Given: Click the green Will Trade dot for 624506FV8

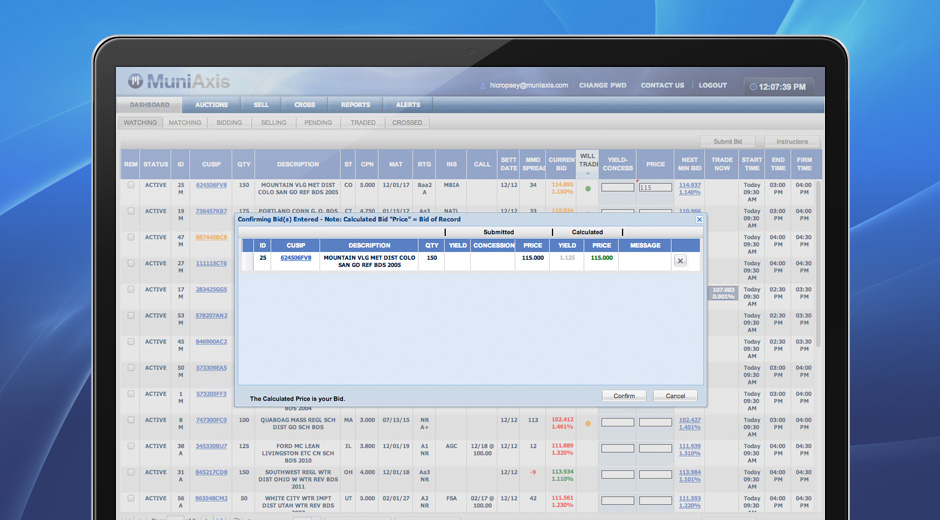Looking at the screenshot, I should coord(588,188).
